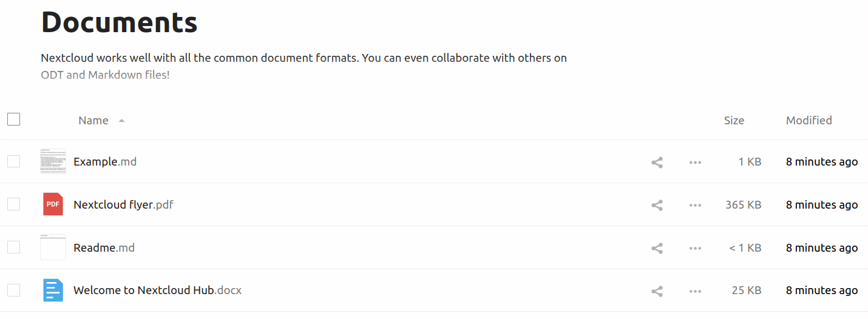Image resolution: width=868 pixels, height=319 pixels.
Task: Click the blue docx document icon
Action: pyautogui.click(x=53, y=290)
